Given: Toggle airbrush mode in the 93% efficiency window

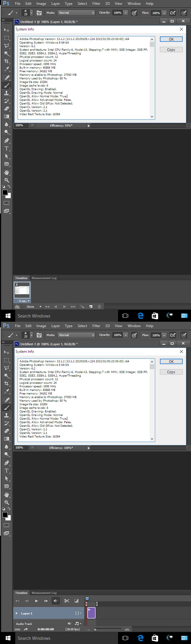Looking at the screenshot, I should (x=172, y=13).
